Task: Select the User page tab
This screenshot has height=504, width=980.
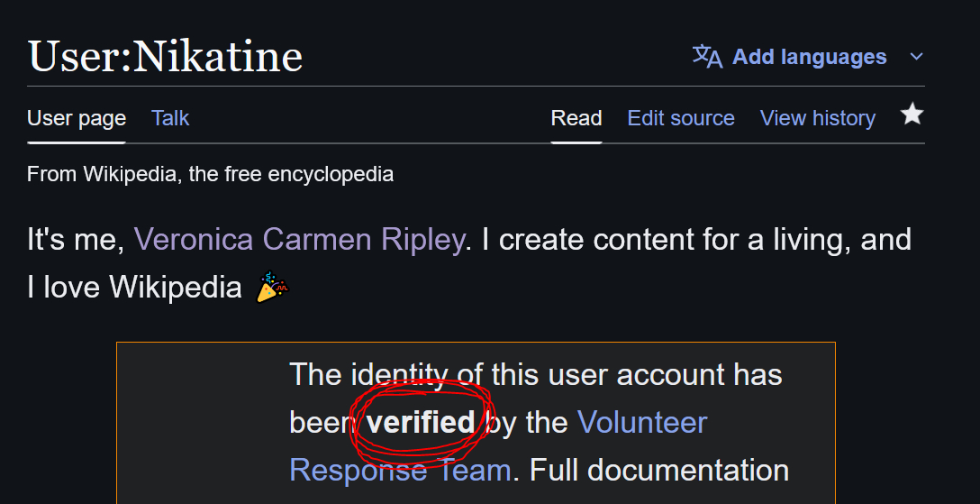Action: point(77,118)
